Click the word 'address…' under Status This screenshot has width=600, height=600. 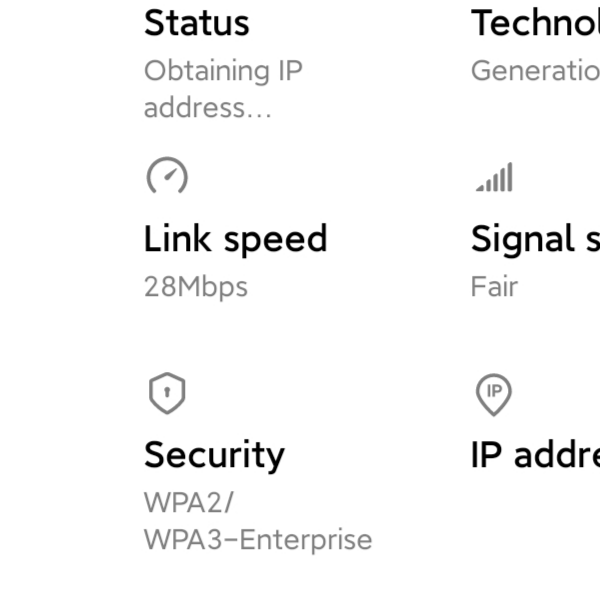click(x=207, y=108)
